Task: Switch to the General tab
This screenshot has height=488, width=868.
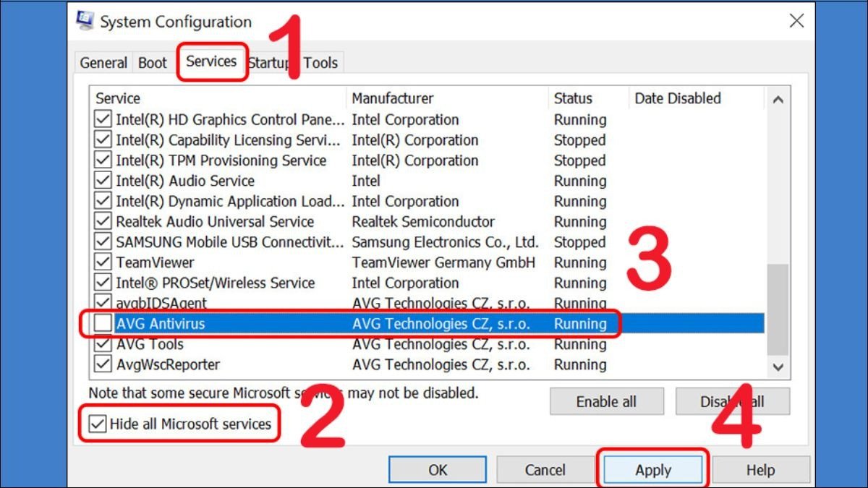Action: (103, 63)
